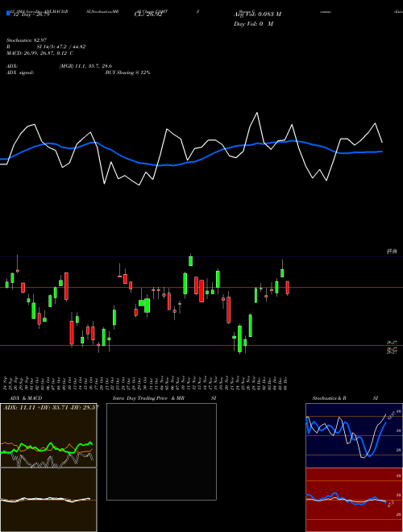403x532 pixels.
Task: Click the 'MACD: 26.99, 26.87, 0.12 C' line
Action: click(x=39, y=53)
